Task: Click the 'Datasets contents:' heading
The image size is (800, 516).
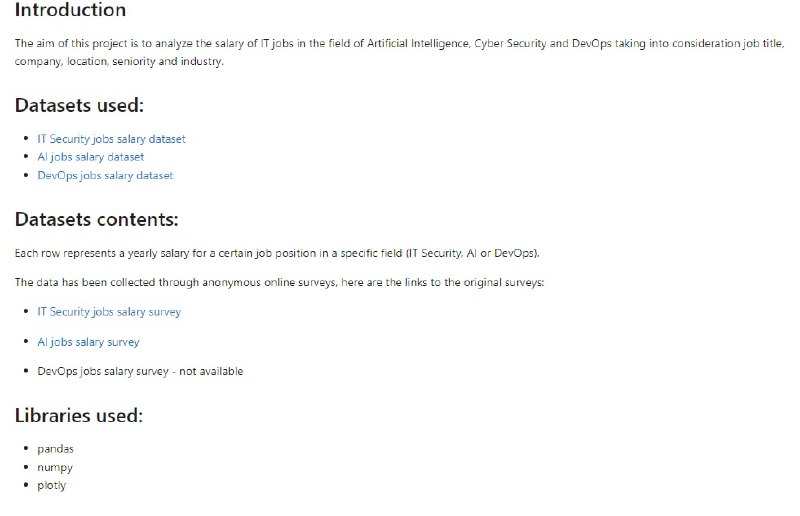Action: coord(97,219)
